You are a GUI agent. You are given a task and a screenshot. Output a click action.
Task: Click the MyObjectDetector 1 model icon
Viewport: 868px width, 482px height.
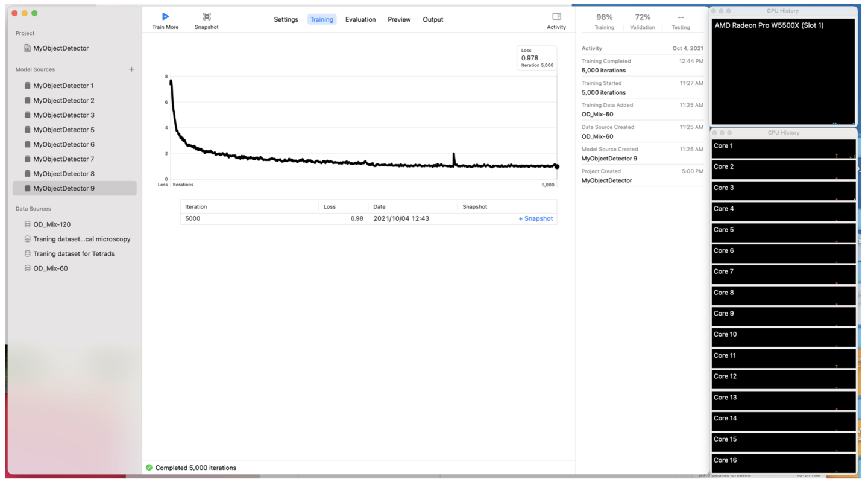point(27,86)
